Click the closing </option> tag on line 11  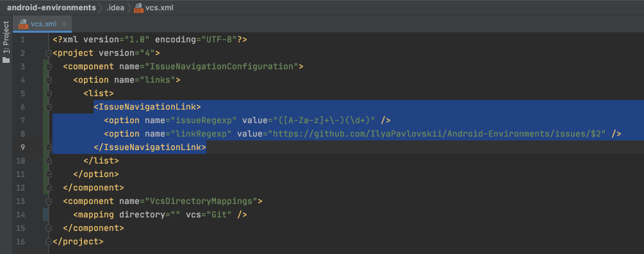tap(96, 174)
